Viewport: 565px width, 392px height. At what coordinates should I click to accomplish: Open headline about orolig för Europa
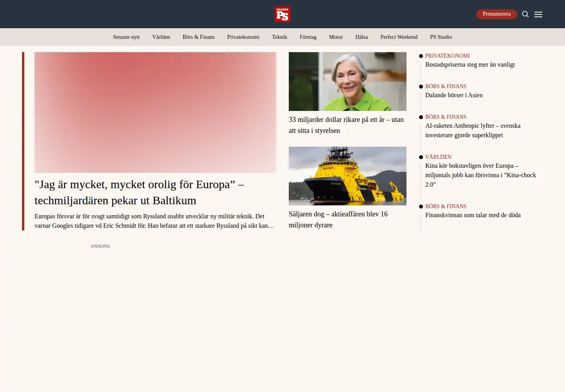pyautogui.click(x=139, y=192)
